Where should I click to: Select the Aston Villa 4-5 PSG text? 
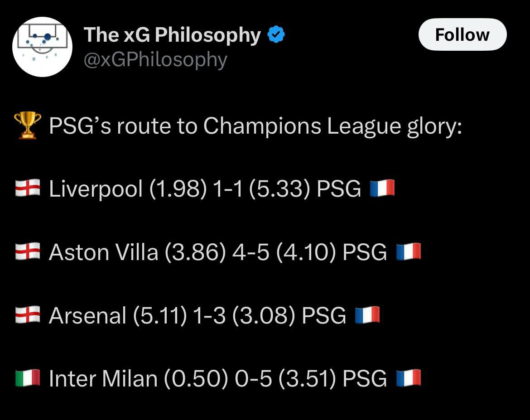(217, 252)
